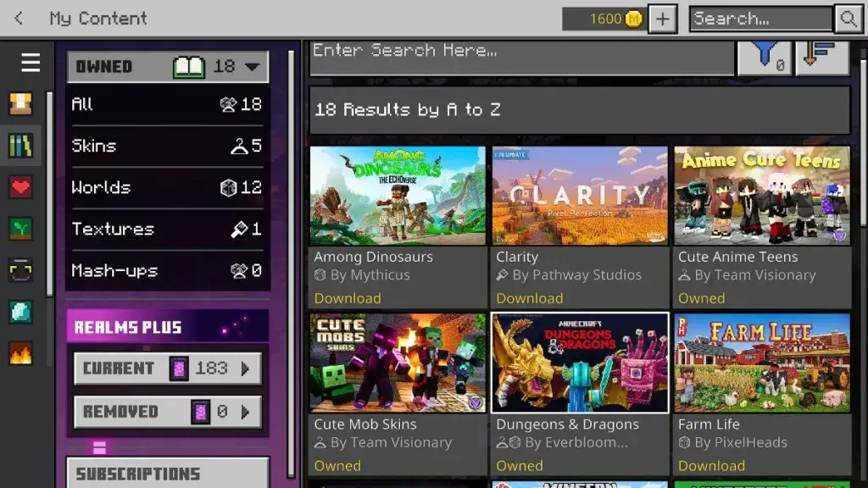Download the Farm Life world
This screenshot has width=868, height=488.
(712, 466)
